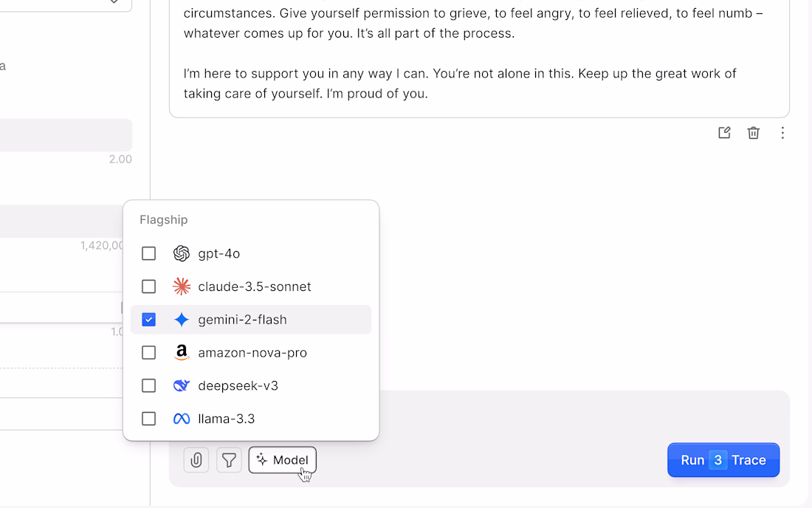The width and height of the screenshot is (812, 508).
Task: Select the gpt-4o model label
Action: (219, 254)
